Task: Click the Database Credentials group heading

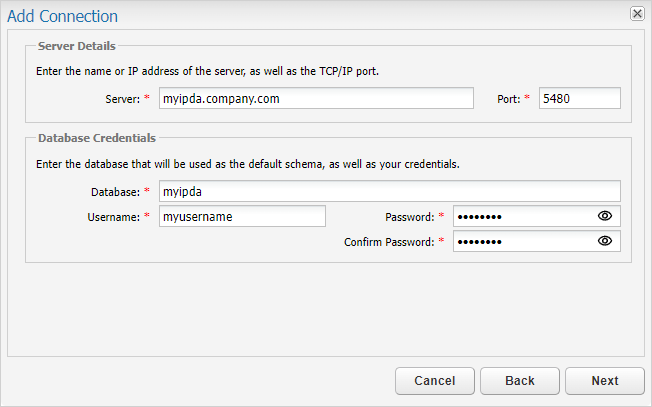Action: point(96,138)
